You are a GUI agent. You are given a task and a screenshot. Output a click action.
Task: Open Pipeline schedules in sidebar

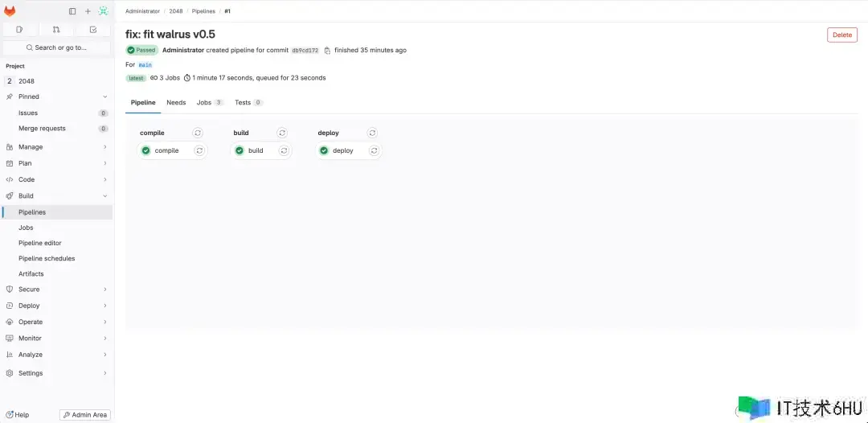click(x=47, y=258)
